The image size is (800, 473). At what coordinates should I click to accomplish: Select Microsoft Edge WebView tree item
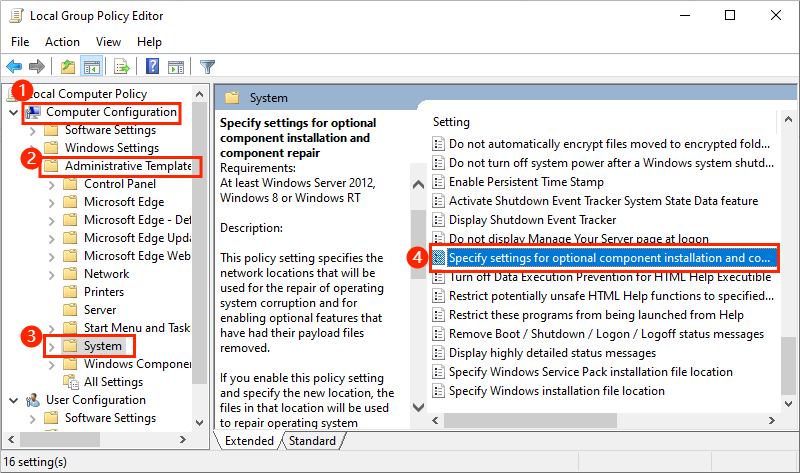tap(137, 256)
